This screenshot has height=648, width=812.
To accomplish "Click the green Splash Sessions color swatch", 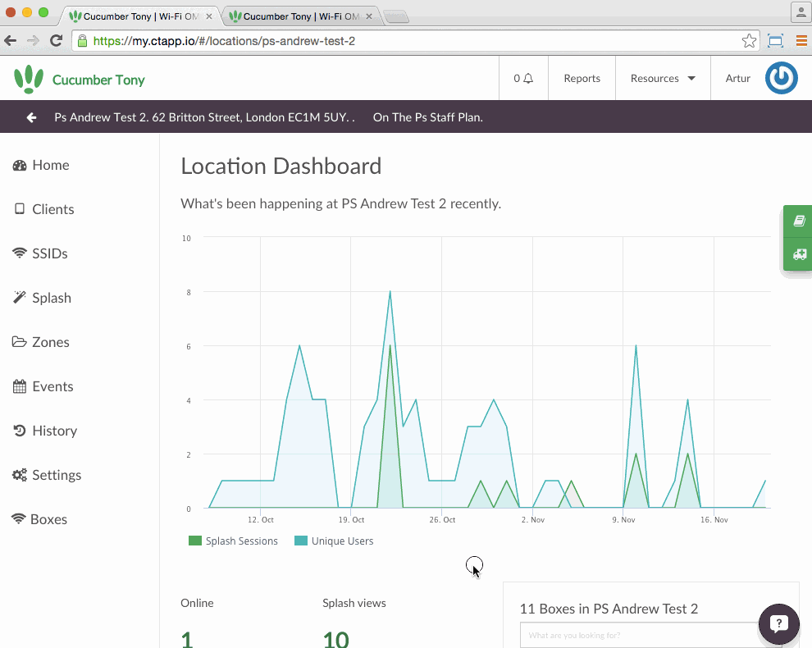I will point(194,541).
